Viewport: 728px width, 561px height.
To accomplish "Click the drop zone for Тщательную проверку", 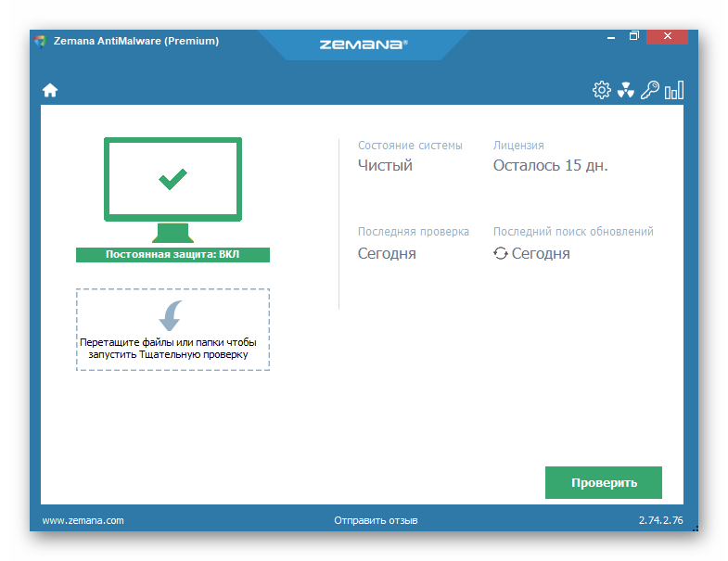I will pyautogui.click(x=172, y=330).
